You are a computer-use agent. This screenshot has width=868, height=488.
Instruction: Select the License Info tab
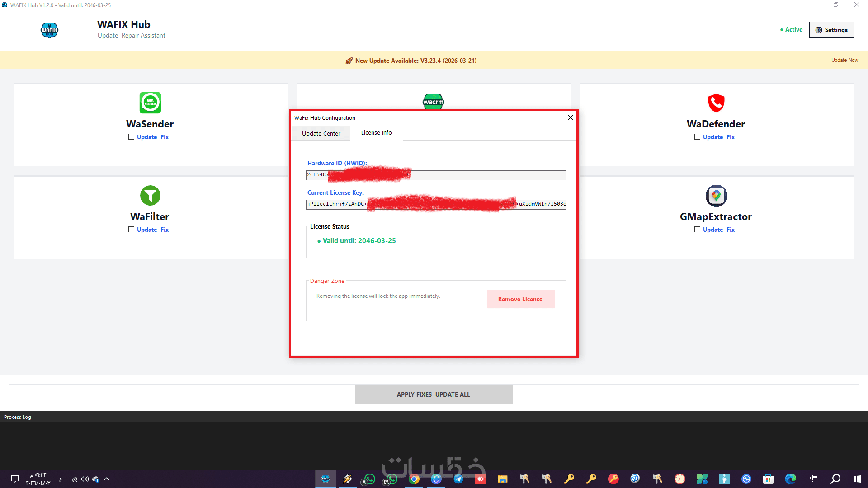click(x=376, y=132)
